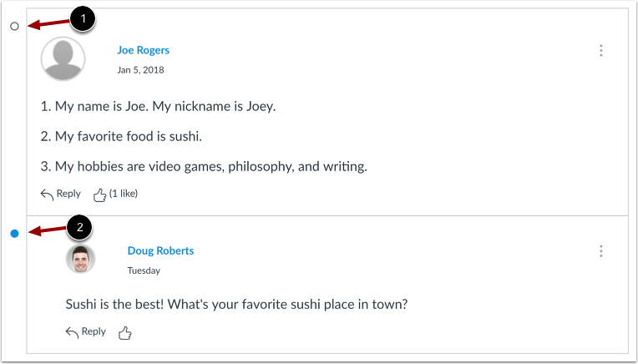Click Joe Rogers' gray avatar picture
This screenshot has height=364, width=638.
click(x=63, y=58)
